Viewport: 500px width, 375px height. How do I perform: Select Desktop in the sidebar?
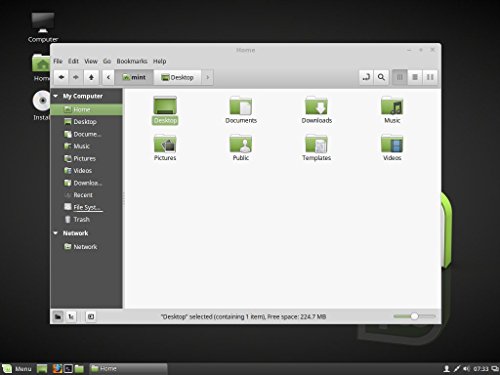(87, 122)
